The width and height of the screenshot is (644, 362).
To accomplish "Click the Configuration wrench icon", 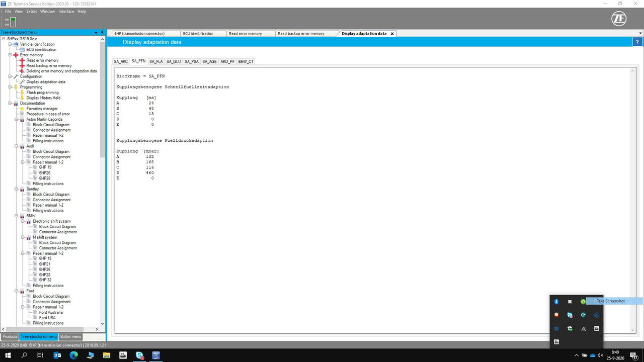I will point(17,76).
